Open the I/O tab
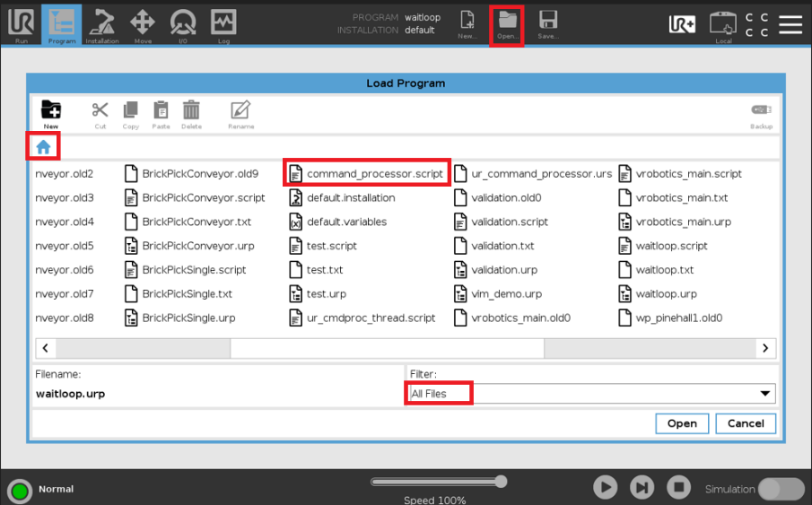This screenshot has height=505, width=812. [183, 25]
